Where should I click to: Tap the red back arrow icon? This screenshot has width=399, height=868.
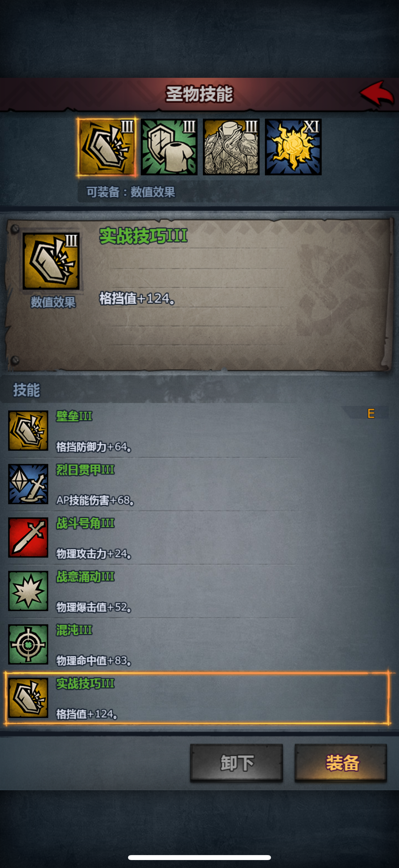tap(377, 93)
